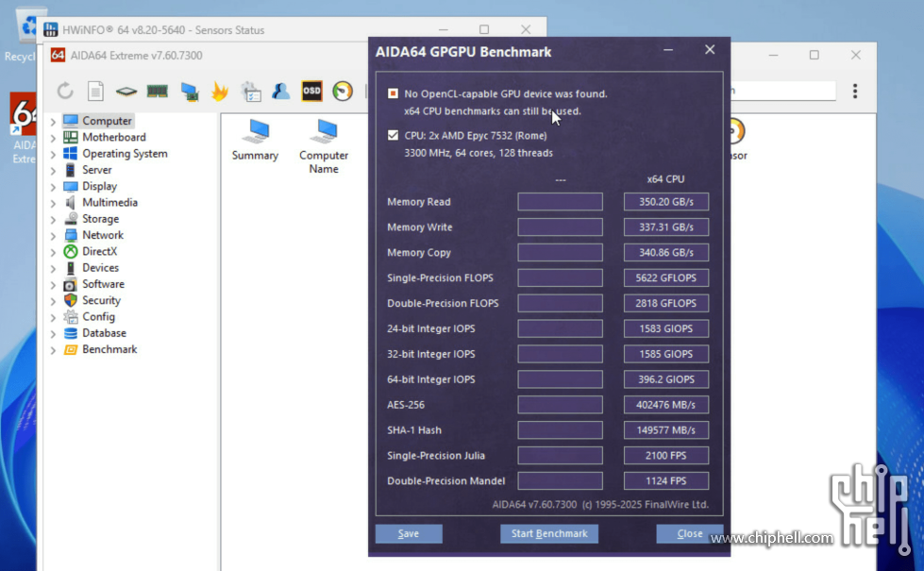
Task: Click the 2818 GFLOPS double-precision result
Action: click(x=666, y=303)
